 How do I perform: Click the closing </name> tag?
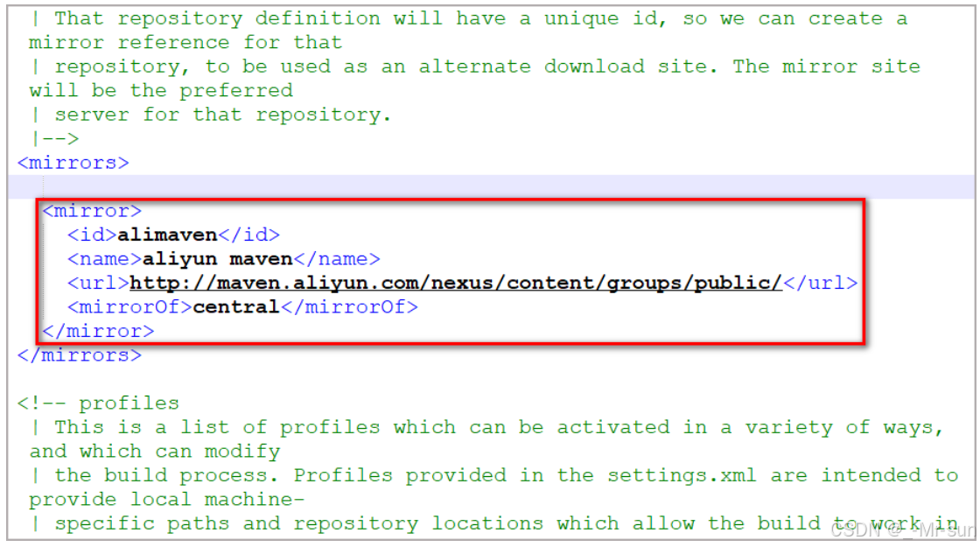tap(337, 259)
